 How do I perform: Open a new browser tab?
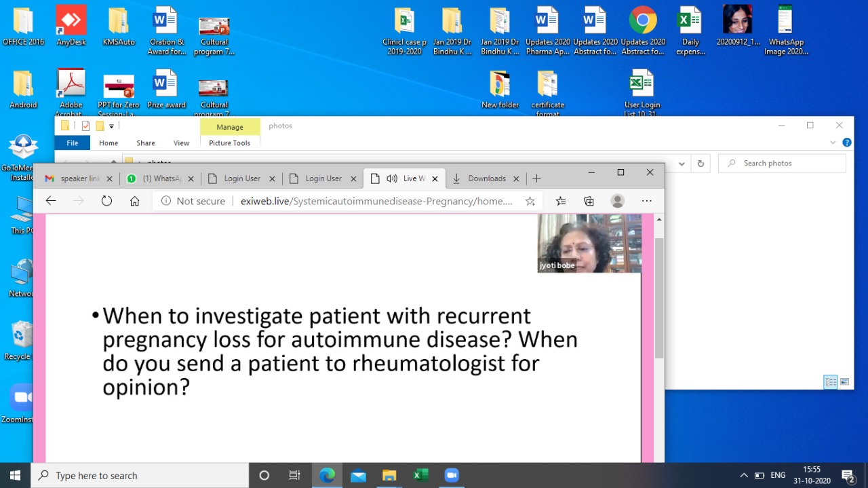tap(536, 179)
